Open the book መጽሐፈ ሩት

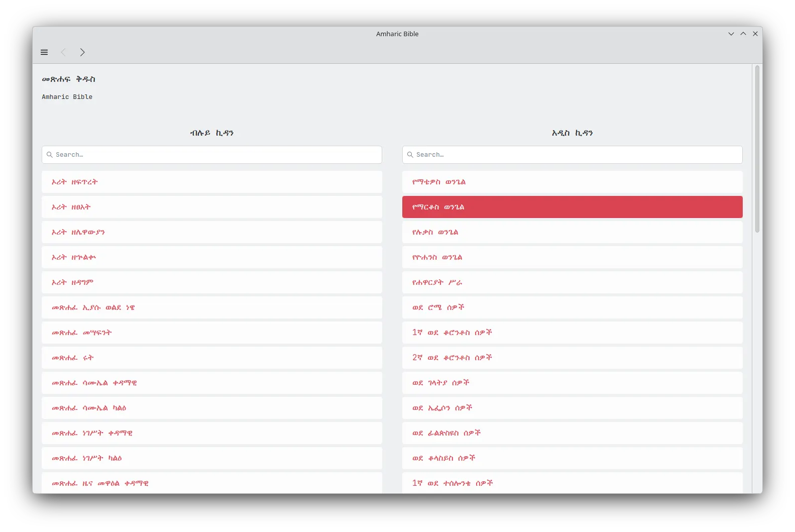point(212,358)
